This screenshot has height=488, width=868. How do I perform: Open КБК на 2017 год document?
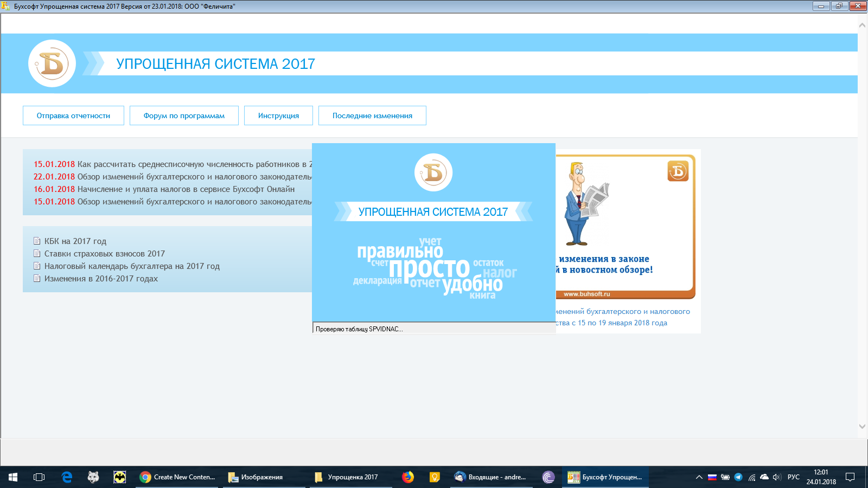click(75, 241)
